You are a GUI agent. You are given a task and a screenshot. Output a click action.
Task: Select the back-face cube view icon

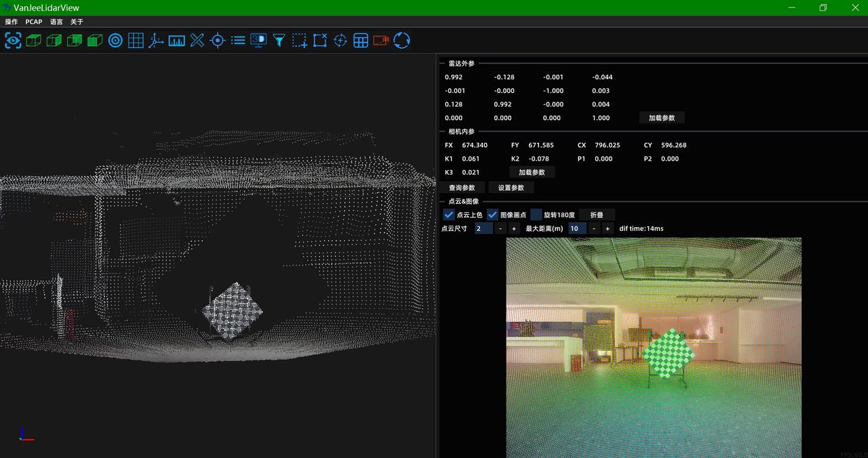75,41
